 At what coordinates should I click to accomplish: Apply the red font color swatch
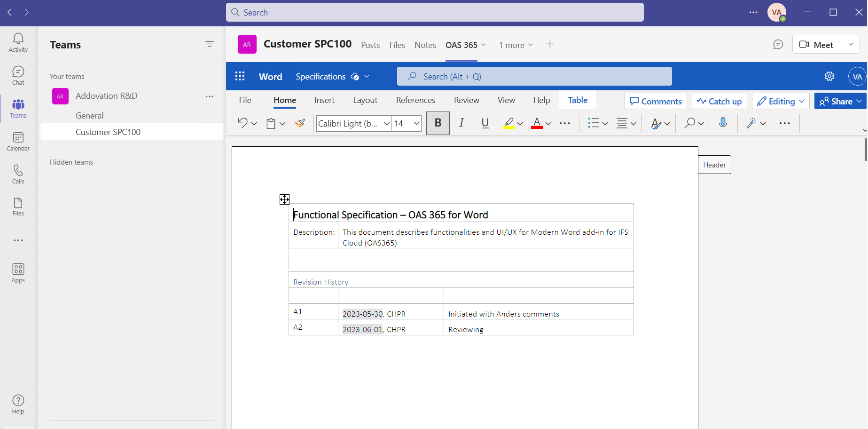537,123
